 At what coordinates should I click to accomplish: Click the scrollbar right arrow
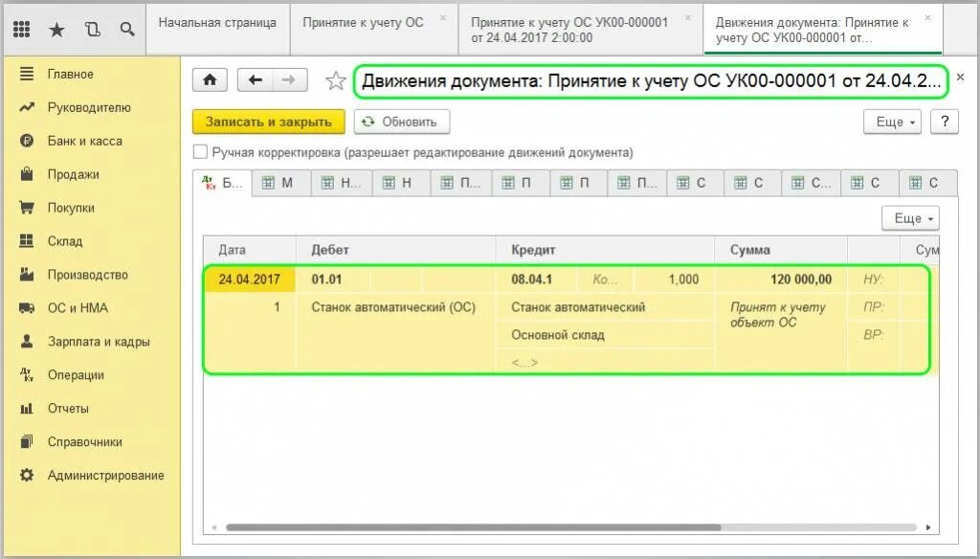pos(928,527)
